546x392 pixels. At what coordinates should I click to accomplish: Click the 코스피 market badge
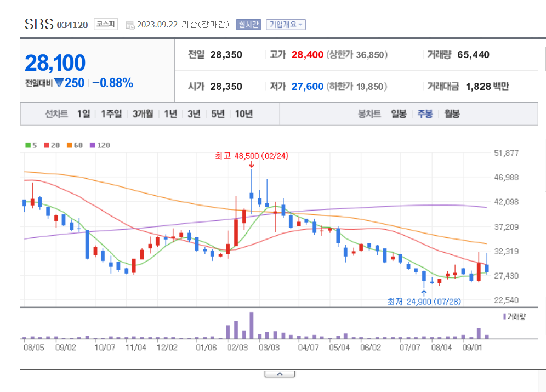click(x=106, y=24)
